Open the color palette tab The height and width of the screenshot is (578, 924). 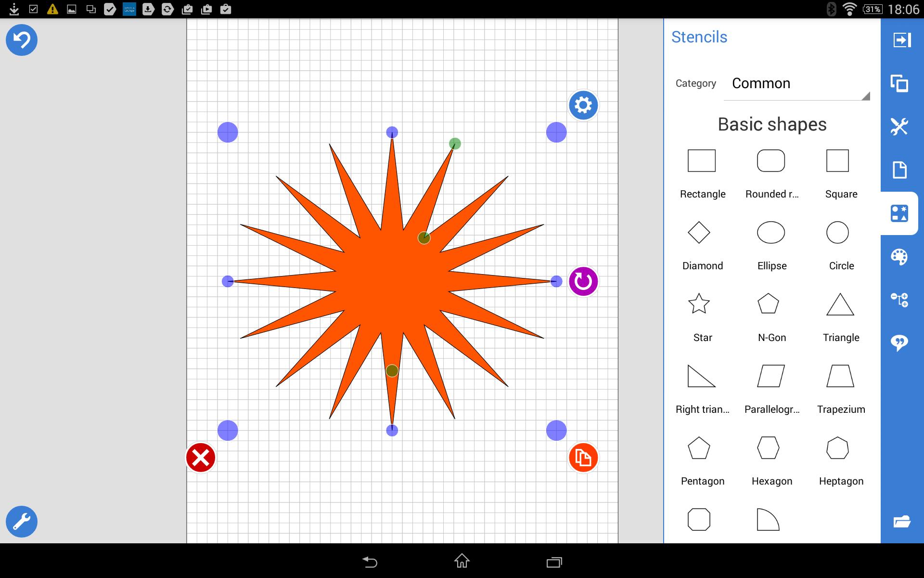click(x=899, y=257)
